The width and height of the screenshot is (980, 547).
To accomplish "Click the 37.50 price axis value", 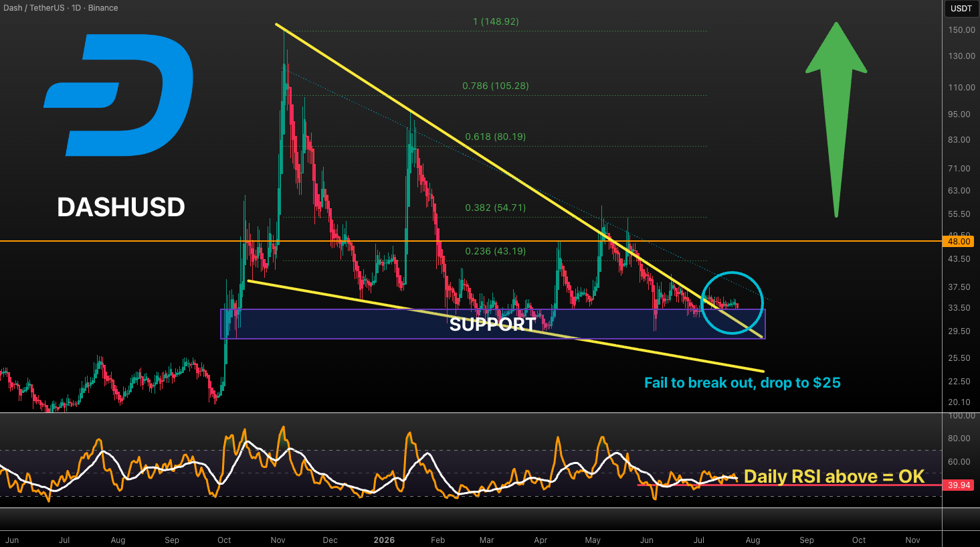I will (959, 287).
